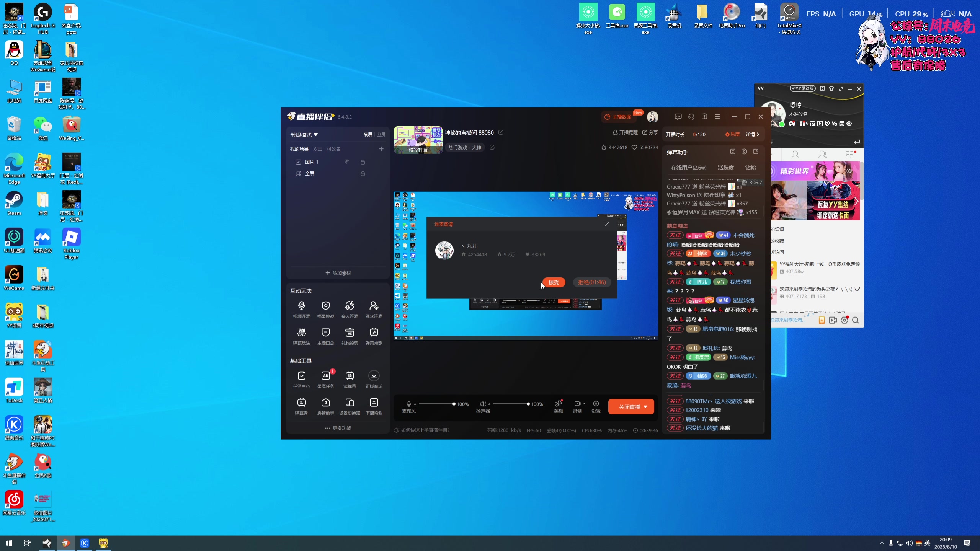
Task: Expand 精彩世界 banner arrows in YY window
Action: pos(849,171)
